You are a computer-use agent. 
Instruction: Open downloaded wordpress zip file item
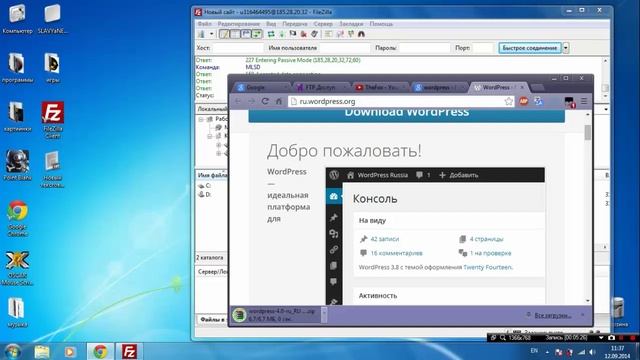click(276, 315)
